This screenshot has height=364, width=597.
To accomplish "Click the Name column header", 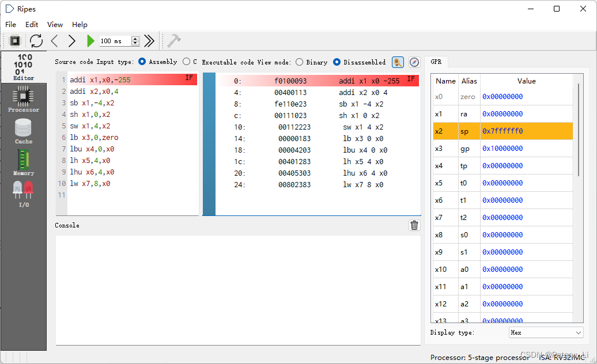I will [x=445, y=81].
